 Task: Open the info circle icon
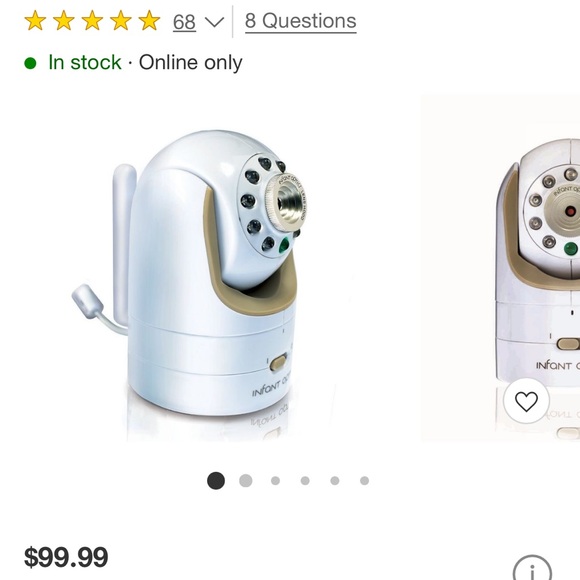[x=532, y=568]
